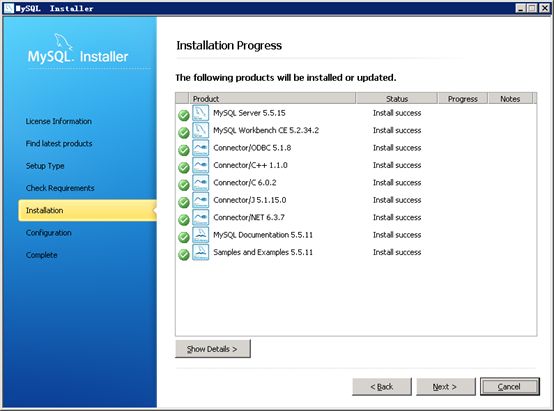Click the MySQL Server 5.5.15 product icon

point(200,113)
